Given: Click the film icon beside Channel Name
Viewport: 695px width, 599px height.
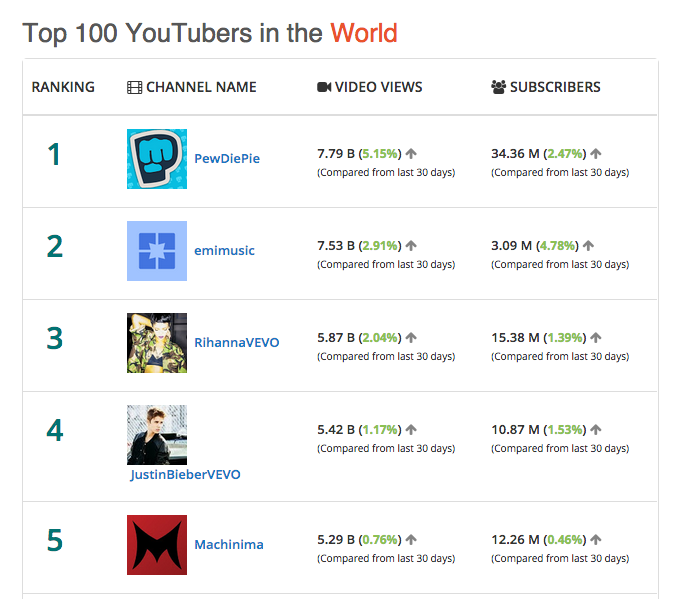Looking at the screenshot, I should 134,87.
